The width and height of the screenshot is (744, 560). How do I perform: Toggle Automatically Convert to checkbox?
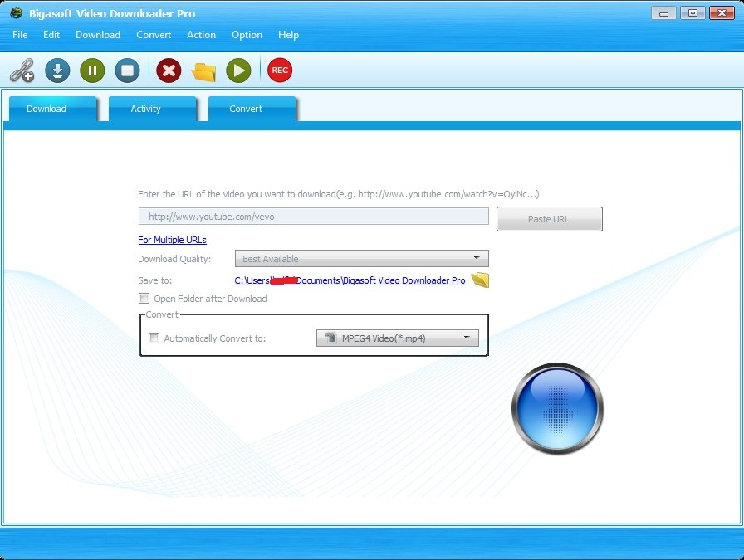click(x=154, y=338)
